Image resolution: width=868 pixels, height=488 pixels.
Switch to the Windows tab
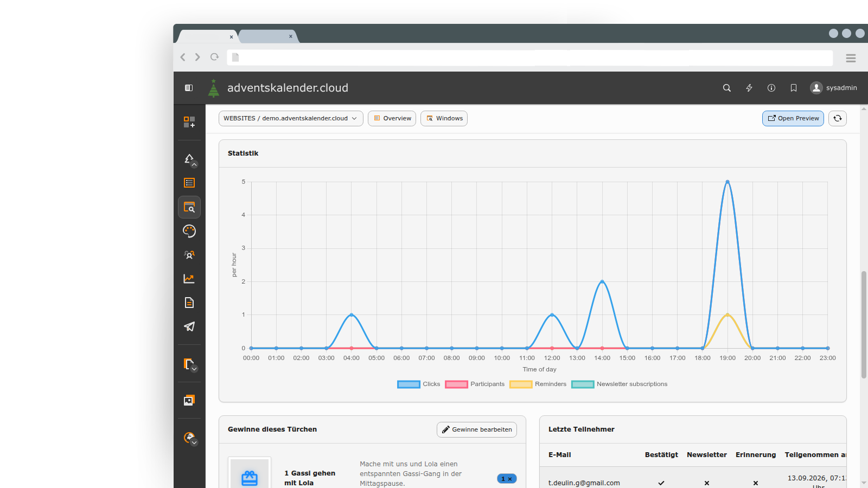click(444, 118)
